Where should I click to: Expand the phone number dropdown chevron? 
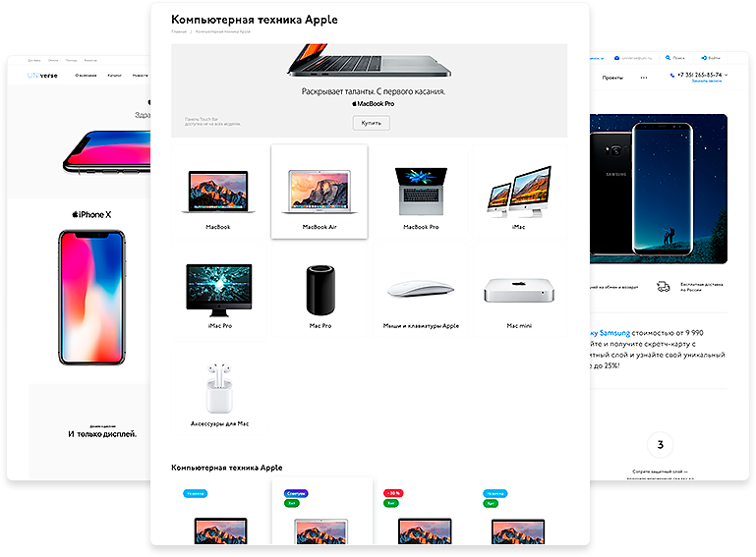click(x=727, y=76)
